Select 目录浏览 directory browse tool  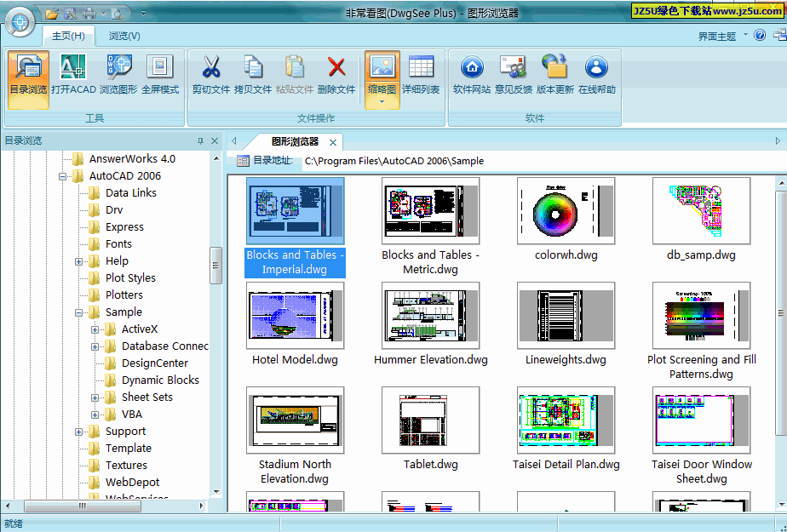pyautogui.click(x=28, y=79)
